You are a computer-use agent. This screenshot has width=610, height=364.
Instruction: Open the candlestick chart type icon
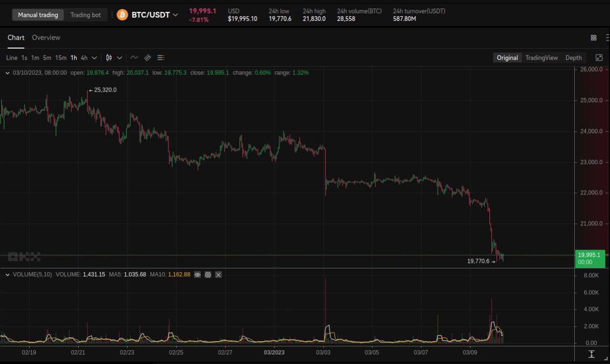coord(109,58)
